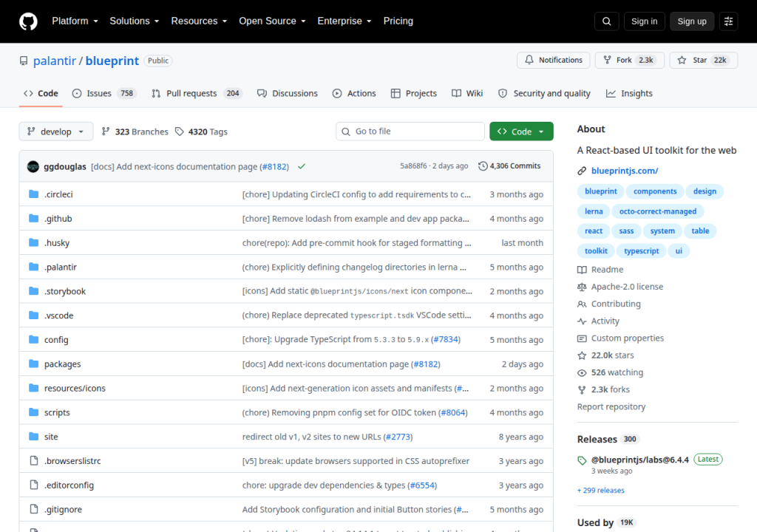Open the Pricing page
The image size is (757, 532).
(398, 21)
